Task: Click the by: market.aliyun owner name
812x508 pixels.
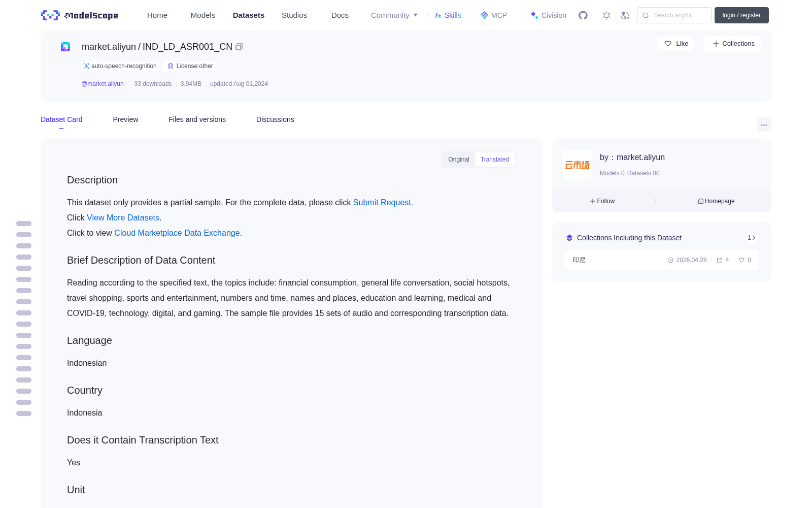Action: pos(632,157)
